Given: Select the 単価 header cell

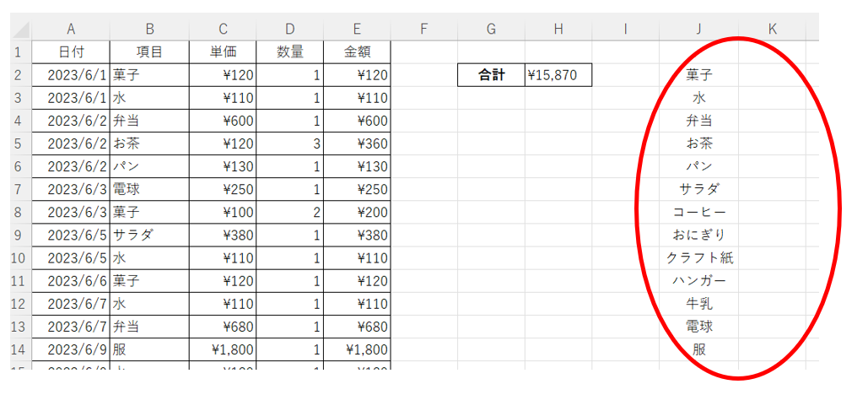Looking at the screenshot, I should coord(223,52).
